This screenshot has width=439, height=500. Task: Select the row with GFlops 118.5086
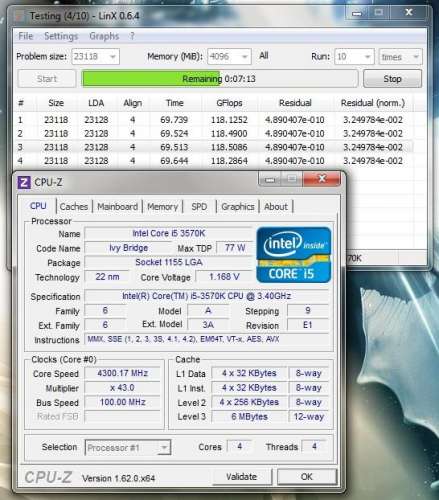[x=213, y=147]
